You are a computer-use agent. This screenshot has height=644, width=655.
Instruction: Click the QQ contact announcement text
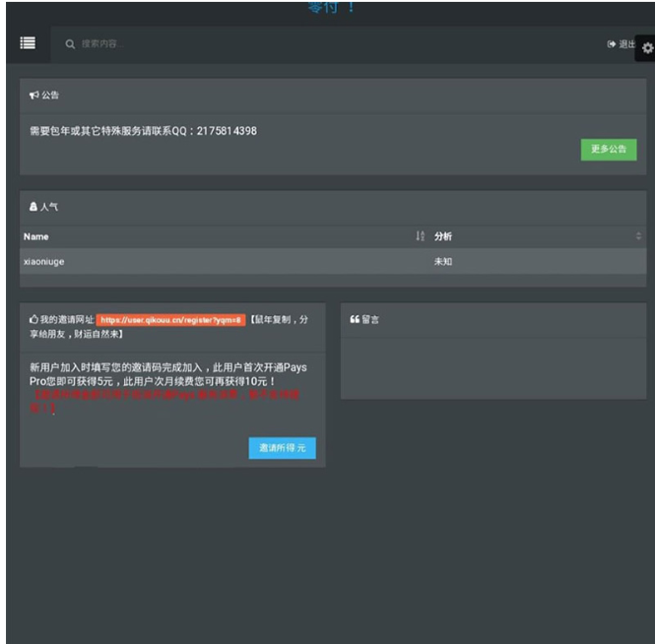143,131
